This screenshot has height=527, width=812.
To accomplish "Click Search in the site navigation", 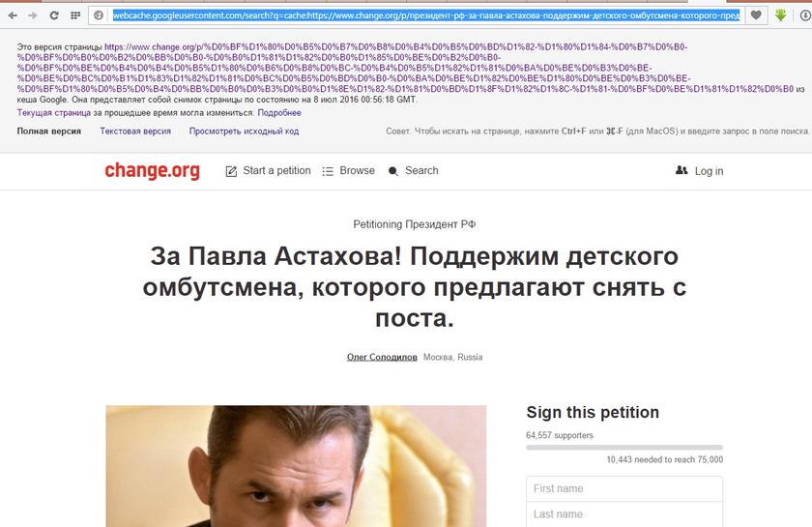I will (414, 170).
